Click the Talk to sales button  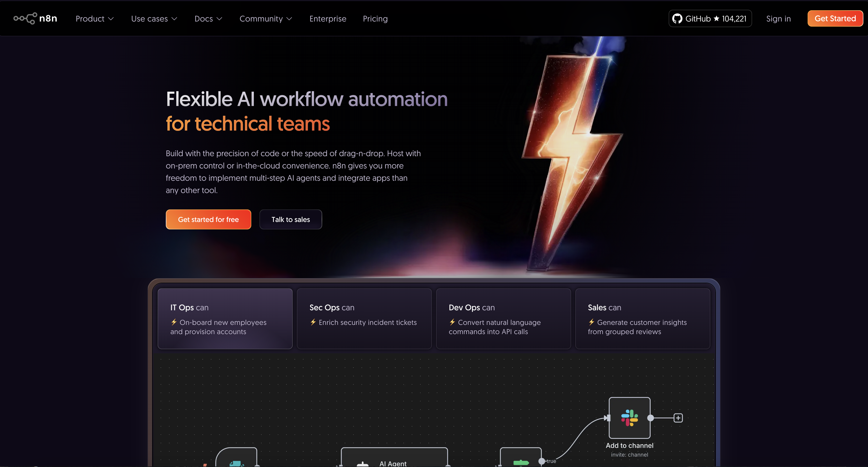coord(290,219)
